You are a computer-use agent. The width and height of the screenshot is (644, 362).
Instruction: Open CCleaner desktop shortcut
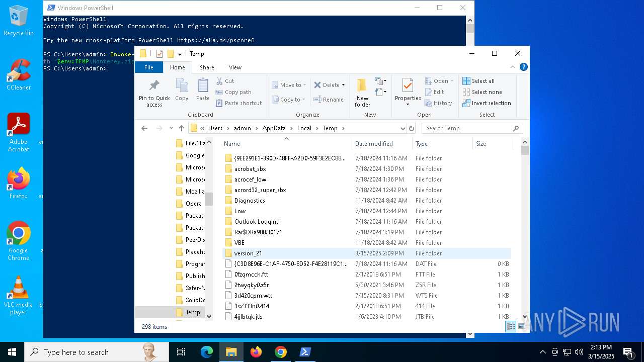pyautogui.click(x=19, y=74)
